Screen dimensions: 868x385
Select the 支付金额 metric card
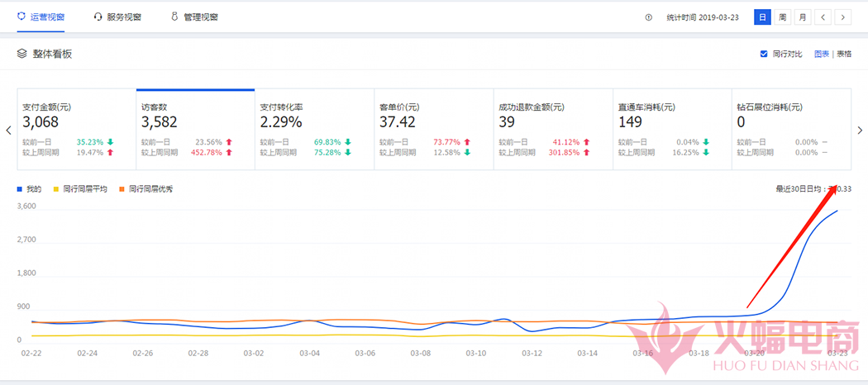pyautogui.click(x=76, y=129)
